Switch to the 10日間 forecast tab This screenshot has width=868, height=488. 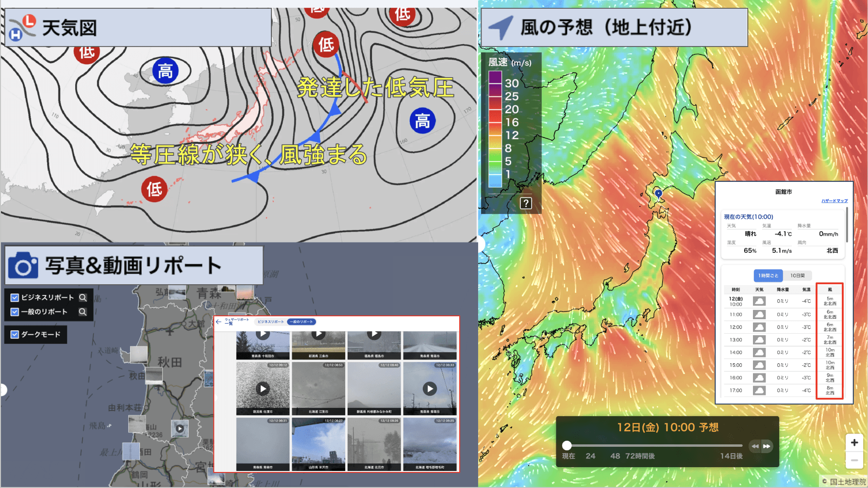click(797, 276)
